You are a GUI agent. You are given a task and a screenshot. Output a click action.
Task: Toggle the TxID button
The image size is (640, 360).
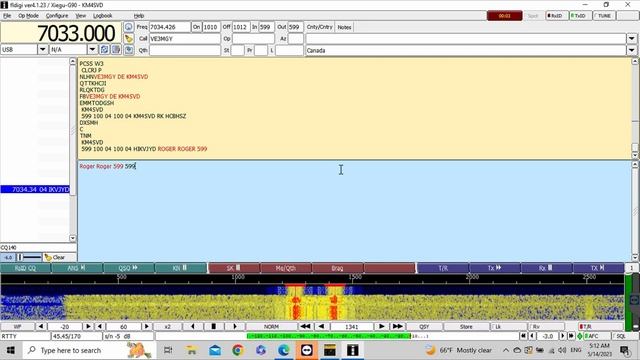click(x=580, y=16)
